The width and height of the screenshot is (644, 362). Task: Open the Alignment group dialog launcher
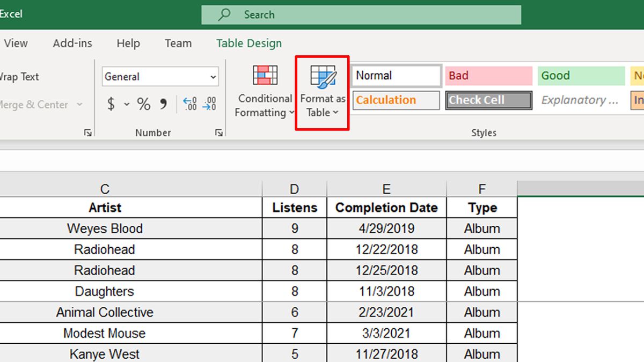point(87,132)
